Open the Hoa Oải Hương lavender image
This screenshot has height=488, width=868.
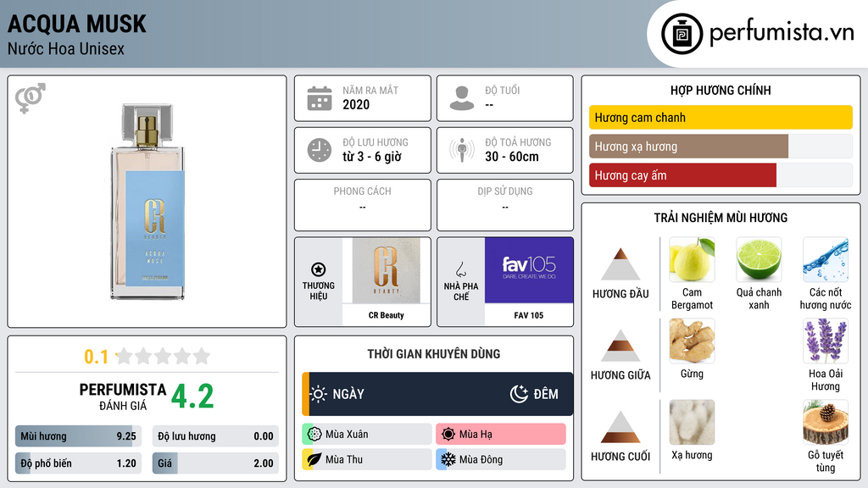point(826,341)
